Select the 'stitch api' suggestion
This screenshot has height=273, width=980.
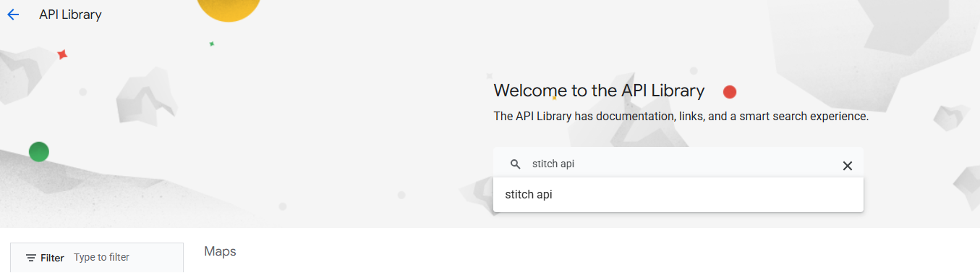pyautogui.click(x=678, y=195)
